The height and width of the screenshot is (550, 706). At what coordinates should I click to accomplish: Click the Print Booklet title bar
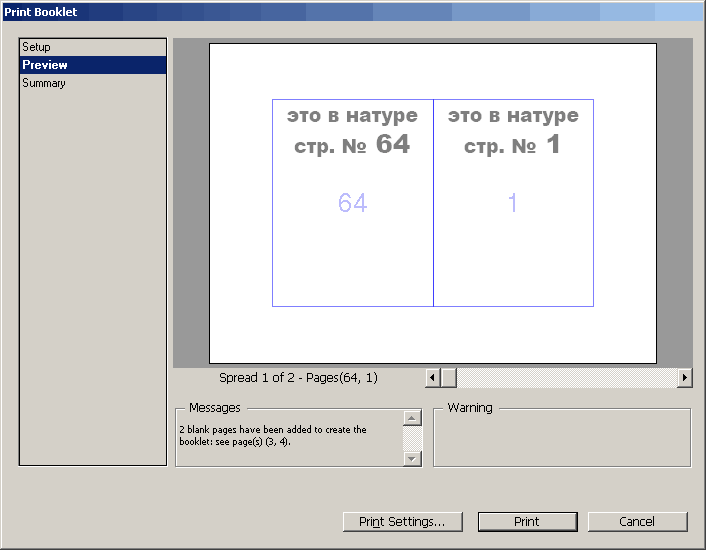click(x=353, y=12)
